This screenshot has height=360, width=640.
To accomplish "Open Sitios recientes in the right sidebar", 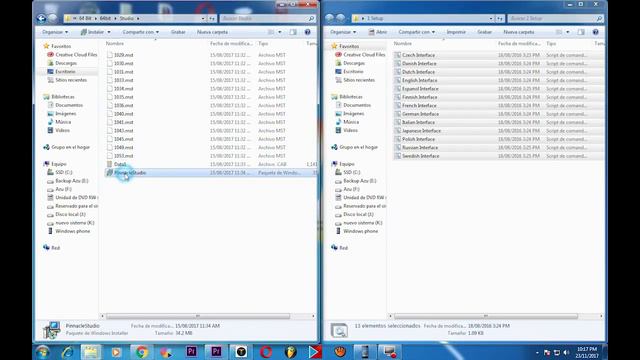I will (359, 80).
